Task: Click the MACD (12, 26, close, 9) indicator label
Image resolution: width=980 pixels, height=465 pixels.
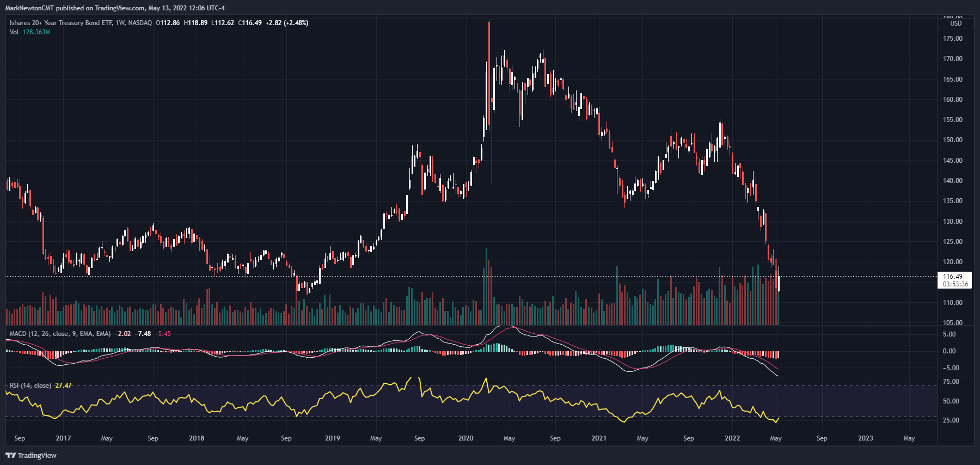Action: point(60,334)
